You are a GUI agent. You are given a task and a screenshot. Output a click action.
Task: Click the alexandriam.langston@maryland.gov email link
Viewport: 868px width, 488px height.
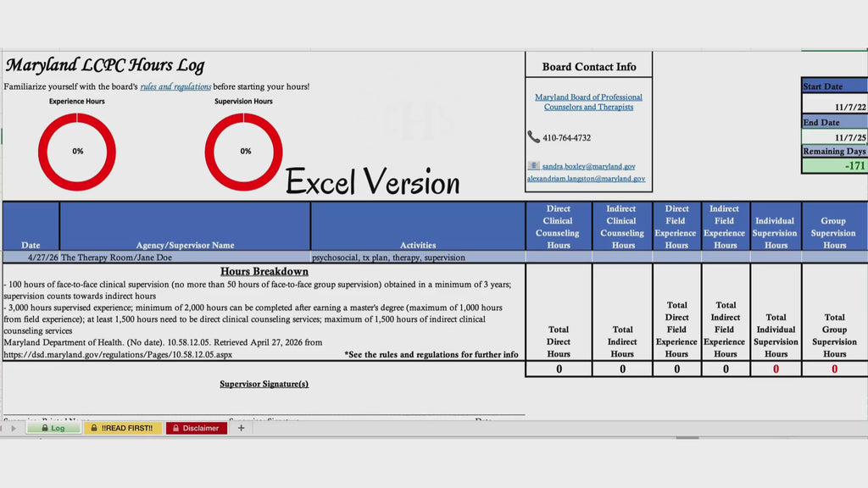tap(586, 179)
